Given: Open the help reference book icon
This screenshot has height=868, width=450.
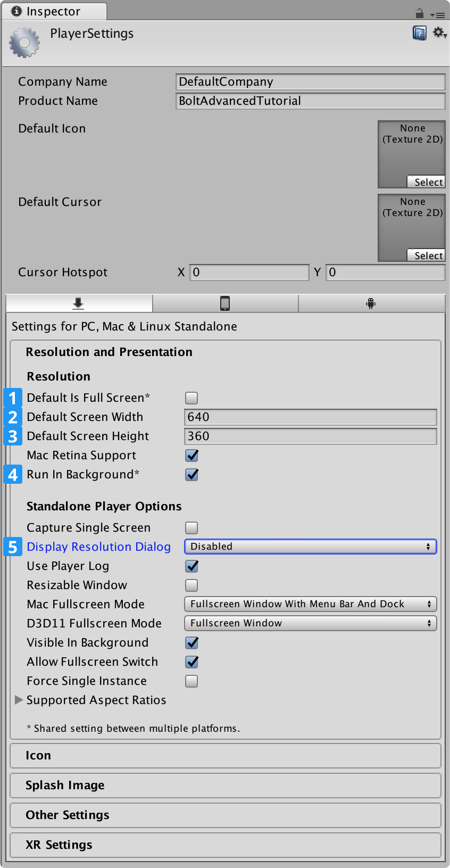Looking at the screenshot, I should (420, 33).
